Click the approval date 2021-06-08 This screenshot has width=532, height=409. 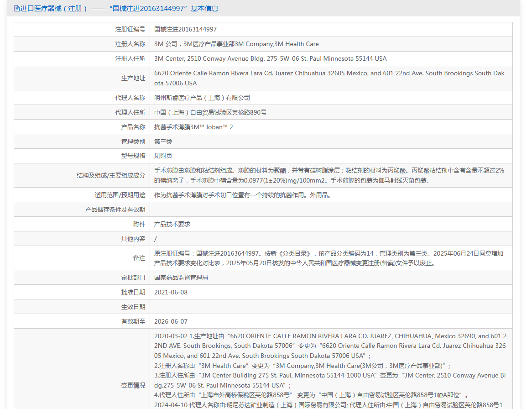171,292
